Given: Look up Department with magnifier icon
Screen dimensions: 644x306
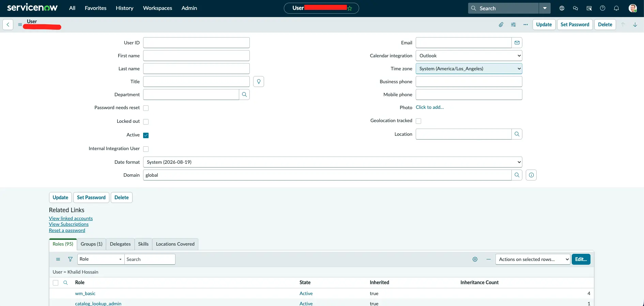Looking at the screenshot, I should [244, 94].
